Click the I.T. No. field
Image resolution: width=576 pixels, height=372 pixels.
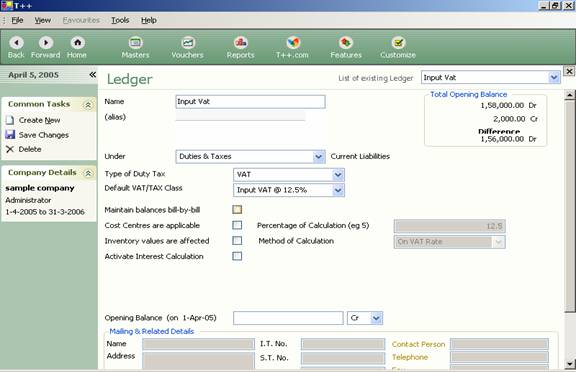pyautogui.click(x=343, y=344)
